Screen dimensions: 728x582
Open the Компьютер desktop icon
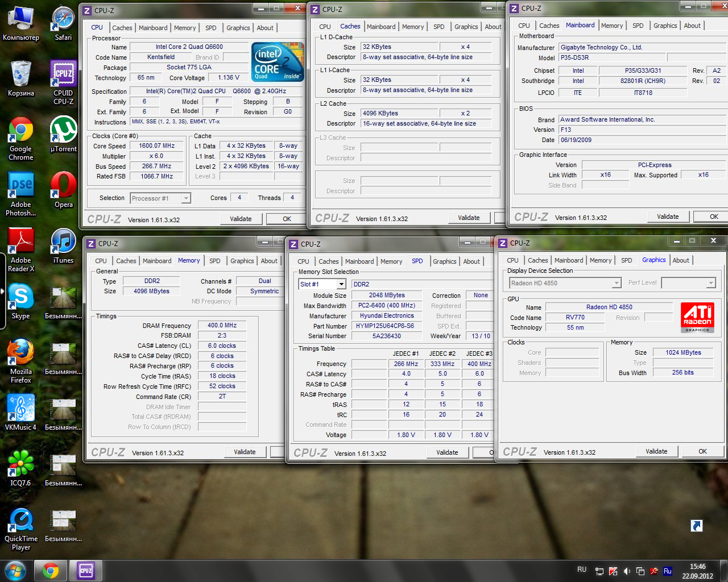point(21,24)
